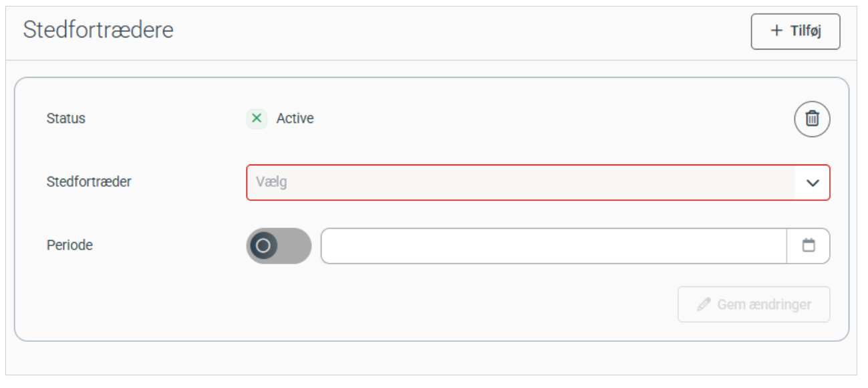Click the Tilføj button

(795, 31)
